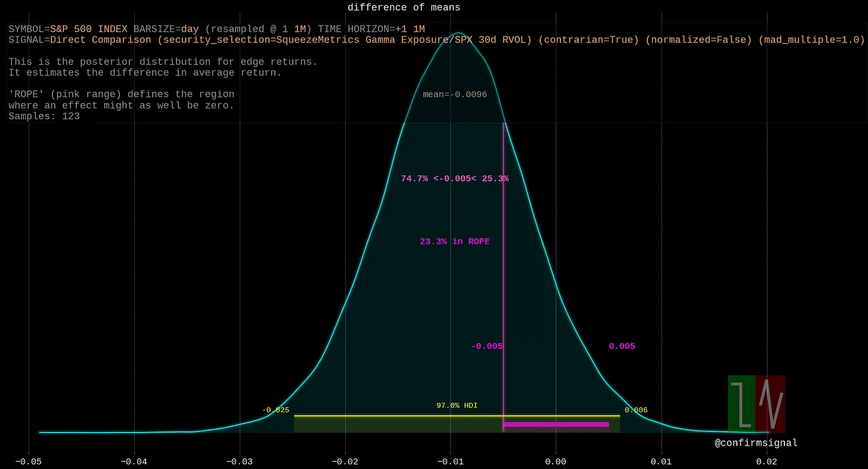Click the x-axis tick label '0.00'
This screenshot has width=868, height=469.
pyautogui.click(x=556, y=461)
